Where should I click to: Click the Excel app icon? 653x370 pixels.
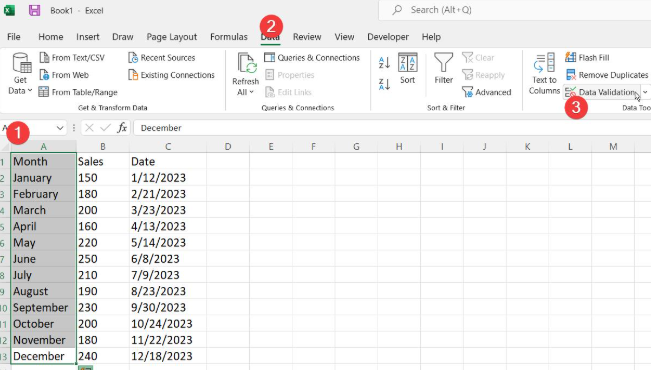pos(9,10)
